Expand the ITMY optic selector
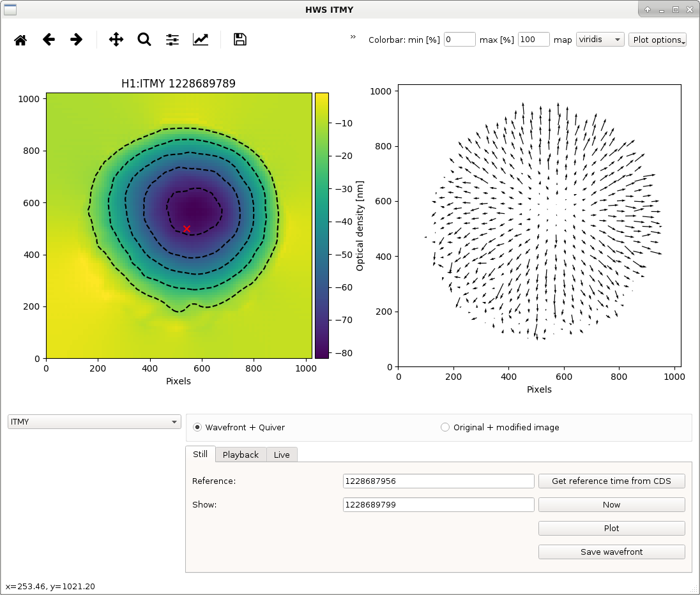700x595 pixels. point(94,422)
